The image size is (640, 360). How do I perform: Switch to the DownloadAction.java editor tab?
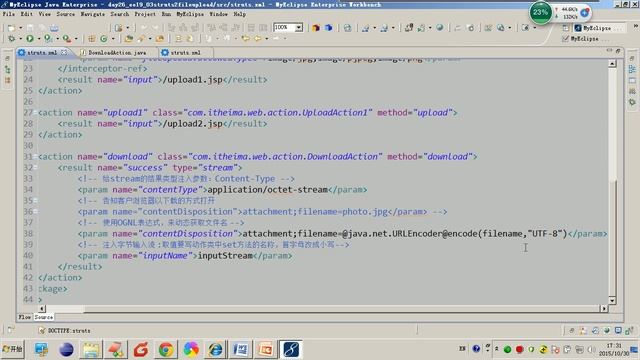pyautogui.click(x=116, y=53)
